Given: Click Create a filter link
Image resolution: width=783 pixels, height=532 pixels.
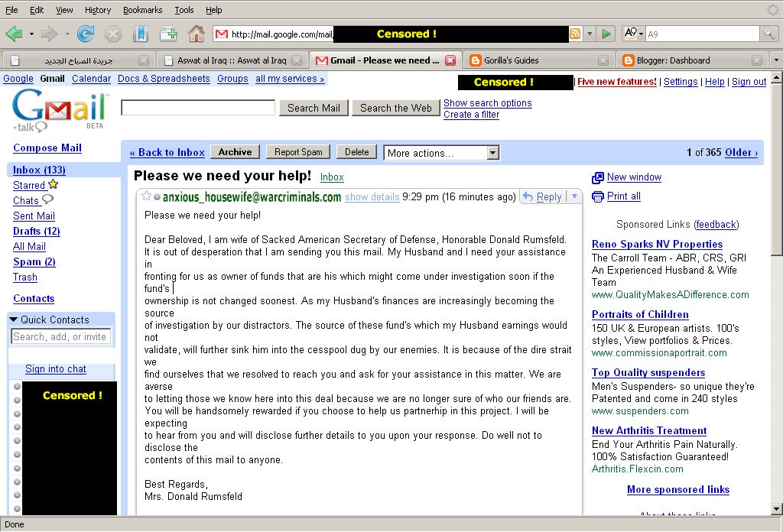Looking at the screenshot, I should [x=471, y=115].
